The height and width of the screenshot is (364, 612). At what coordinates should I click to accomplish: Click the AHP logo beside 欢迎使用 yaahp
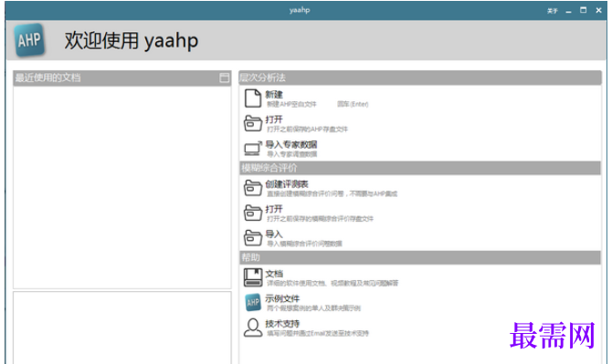tap(29, 40)
